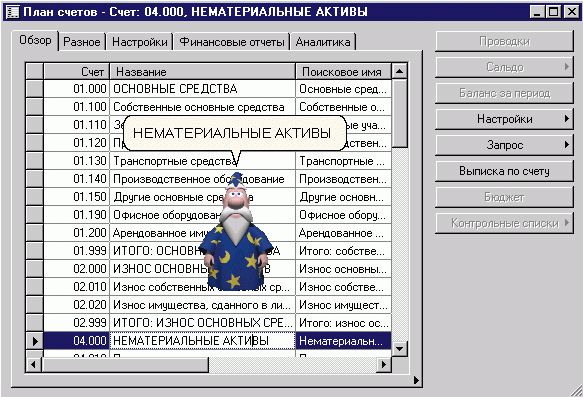
Task: Click the Поисковое имя column header
Action: [x=344, y=71]
